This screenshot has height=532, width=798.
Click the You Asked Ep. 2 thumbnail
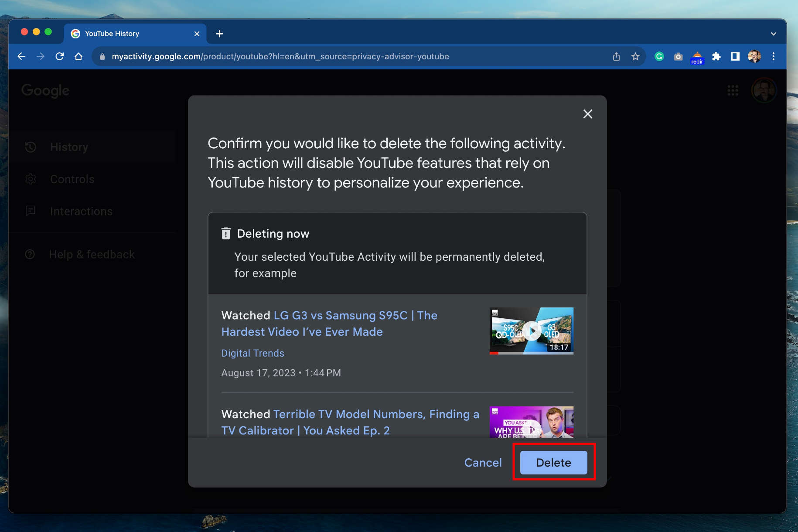(x=531, y=422)
